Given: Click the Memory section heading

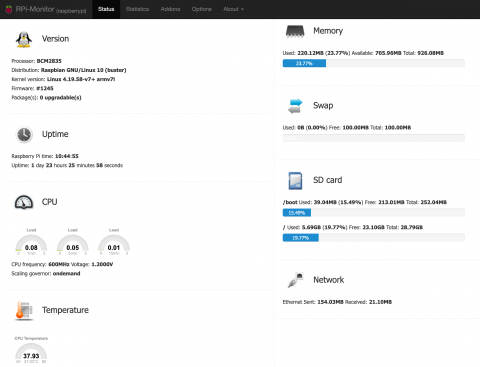Looking at the screenshot, I should pyautogui.click(x=328, y=31).
